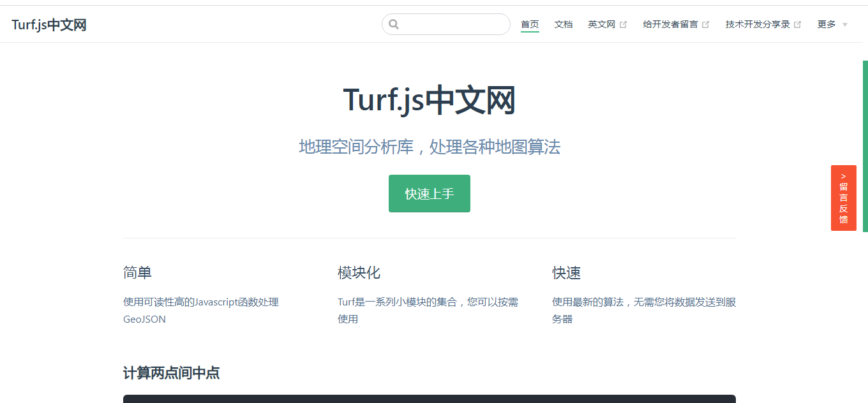Screen dimensions: 868x403
Task: Click the external link icon beside 技术开发分享录
Action: click(798, 25)
